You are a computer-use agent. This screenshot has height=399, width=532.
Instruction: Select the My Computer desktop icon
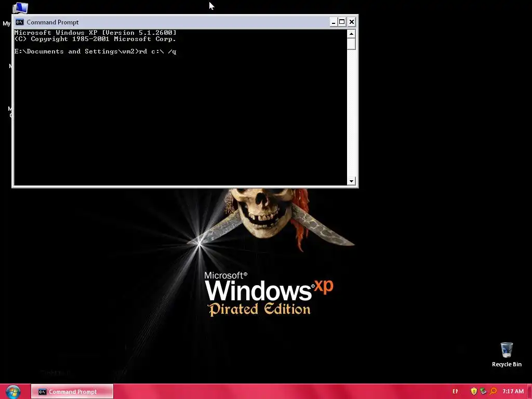click(20, 7)
